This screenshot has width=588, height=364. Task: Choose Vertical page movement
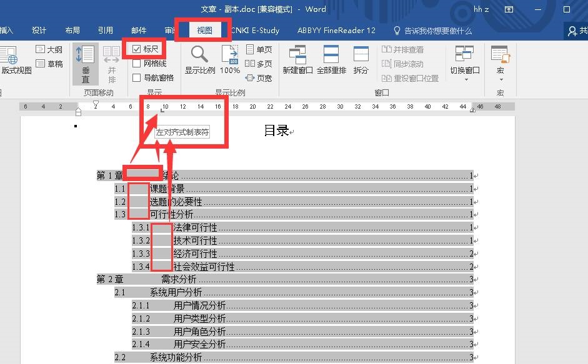(86, 64)
